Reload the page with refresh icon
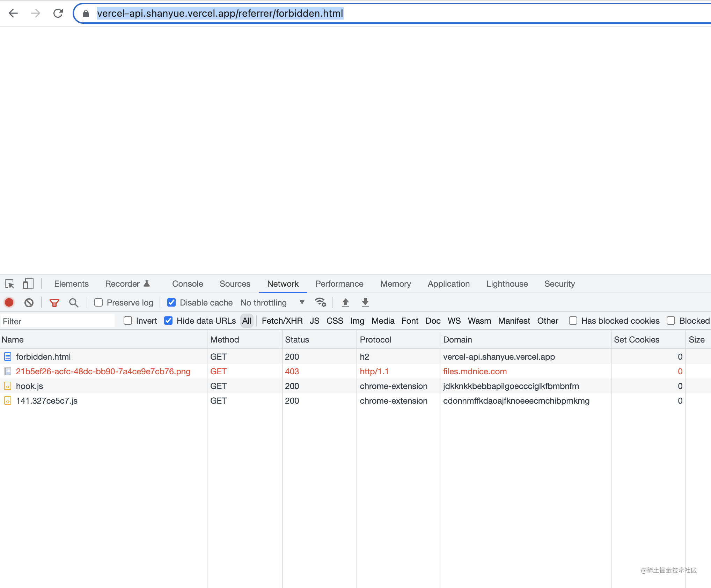711x588 pixels. [x=58, y=13]
